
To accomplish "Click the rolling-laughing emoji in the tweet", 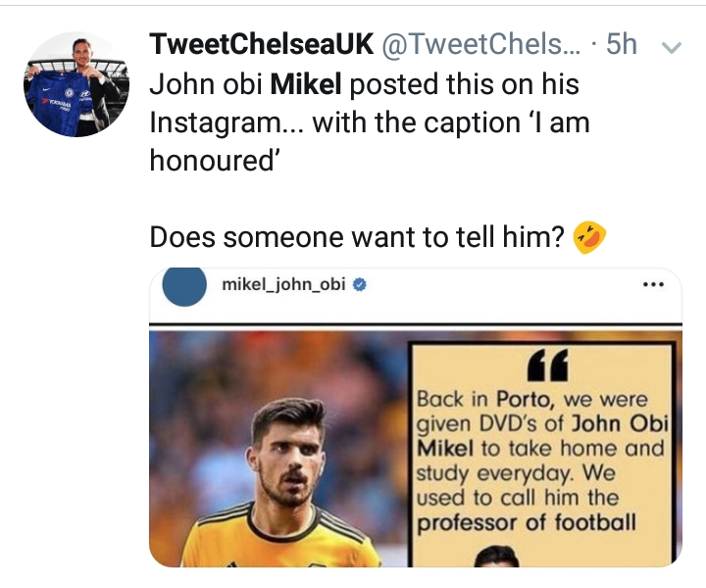I will tap(588, 237).
